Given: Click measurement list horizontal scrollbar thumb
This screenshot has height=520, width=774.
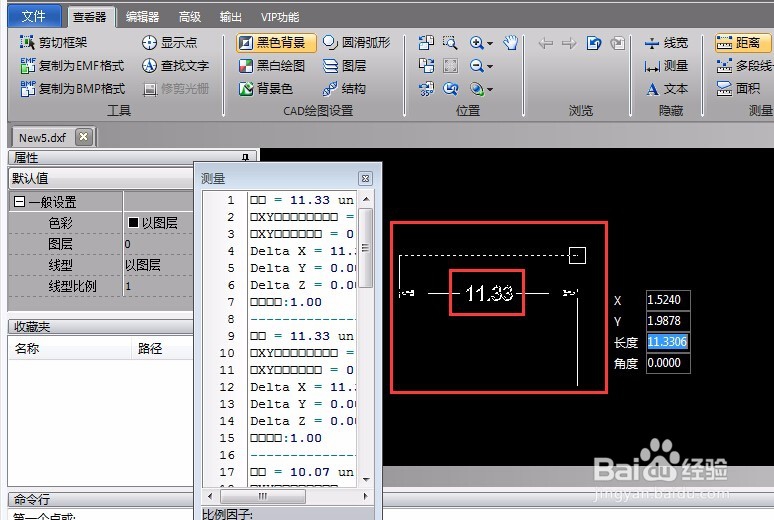Looking at the screenshot, I should [263, 496].
